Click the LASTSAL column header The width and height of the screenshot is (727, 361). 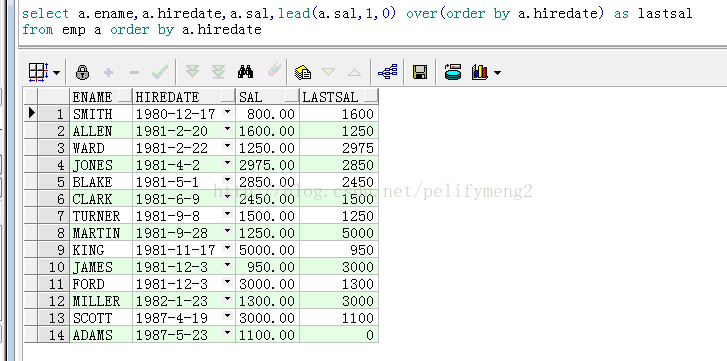coord(339,96)
